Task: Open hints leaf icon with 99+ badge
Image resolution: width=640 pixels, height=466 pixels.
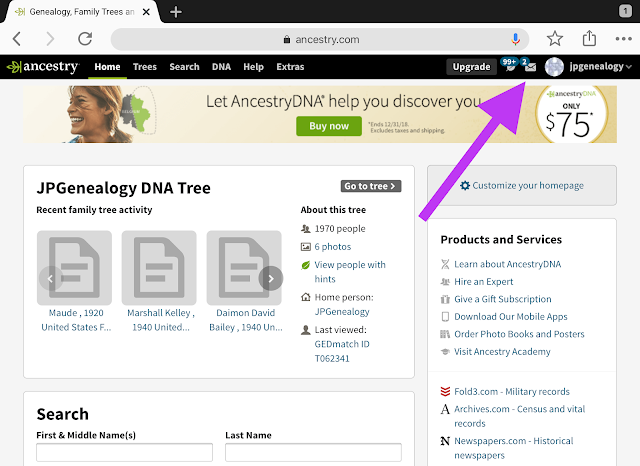Action: pyautogui.click(x=509, y=65)
